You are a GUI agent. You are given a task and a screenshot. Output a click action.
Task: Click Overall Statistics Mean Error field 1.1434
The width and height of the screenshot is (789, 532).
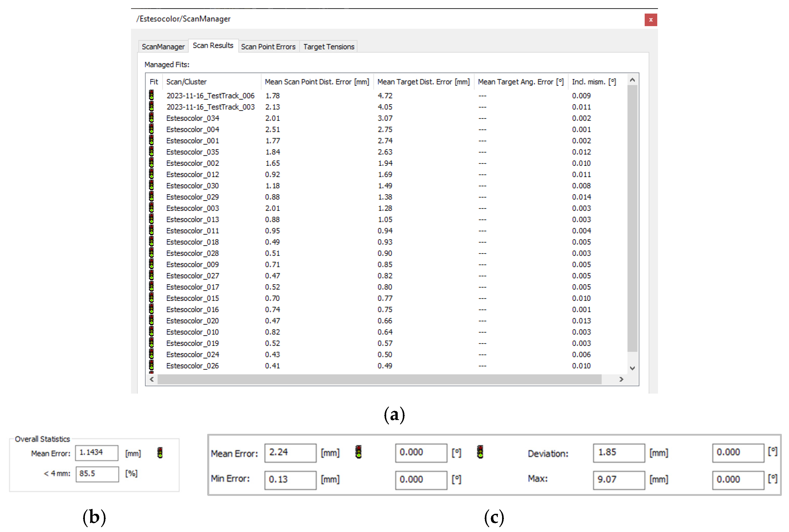click(97, 453)
